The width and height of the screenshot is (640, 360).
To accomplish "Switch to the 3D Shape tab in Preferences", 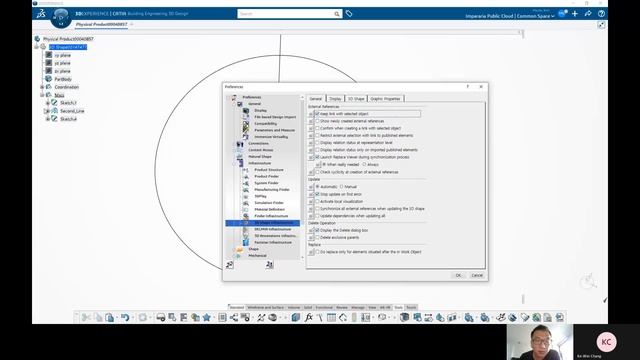I will pyautogui.click(x=356, y=99).
